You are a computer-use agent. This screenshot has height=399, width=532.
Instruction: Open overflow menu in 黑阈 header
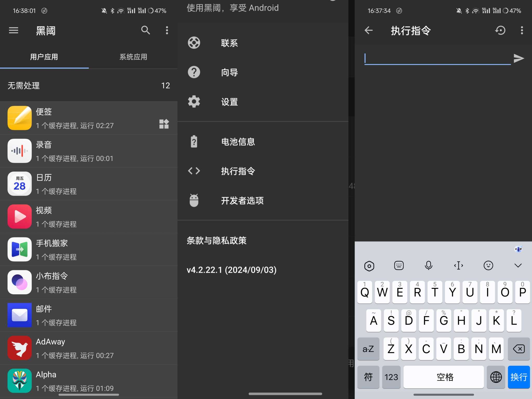[167, 30]
